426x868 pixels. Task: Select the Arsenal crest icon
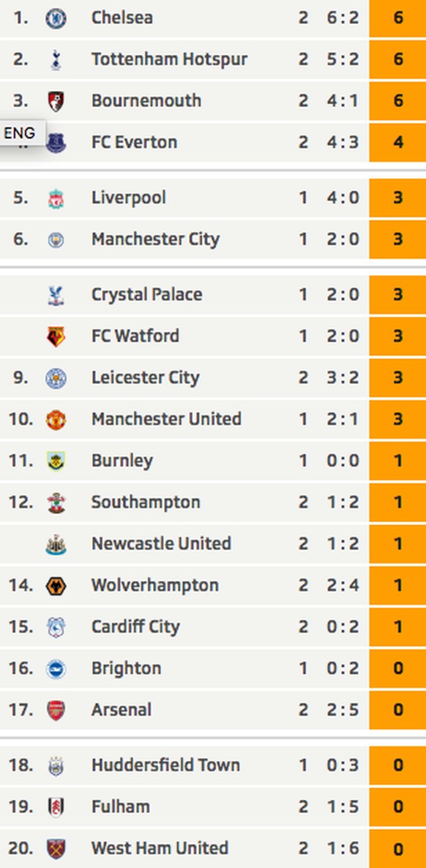56,711
